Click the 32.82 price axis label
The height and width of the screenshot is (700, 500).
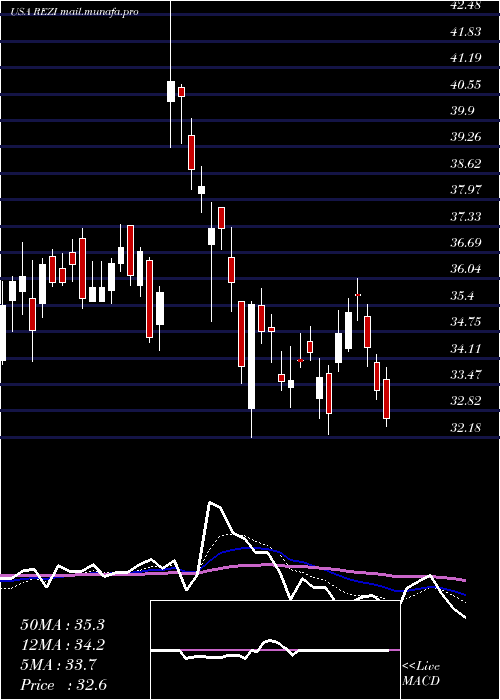pos(466,400)
